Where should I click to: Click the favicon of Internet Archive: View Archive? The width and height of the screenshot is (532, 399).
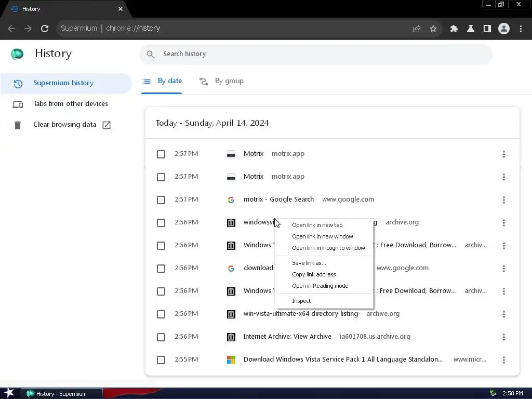(x=231, y=337)
